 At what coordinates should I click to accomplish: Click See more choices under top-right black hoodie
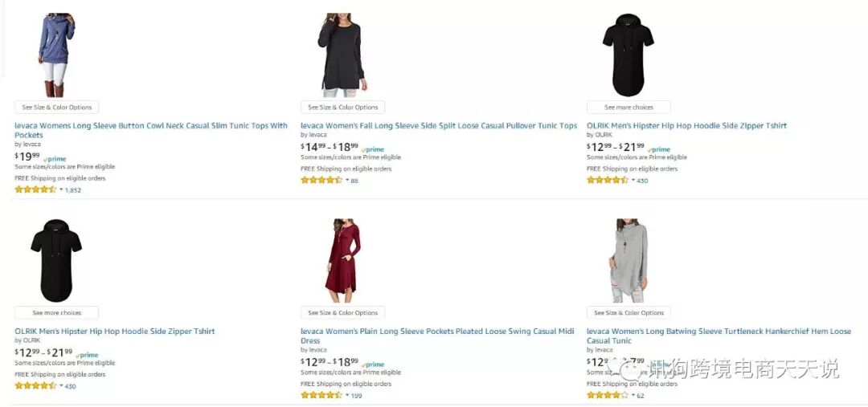pyautogui.click(x=628, y=108)
